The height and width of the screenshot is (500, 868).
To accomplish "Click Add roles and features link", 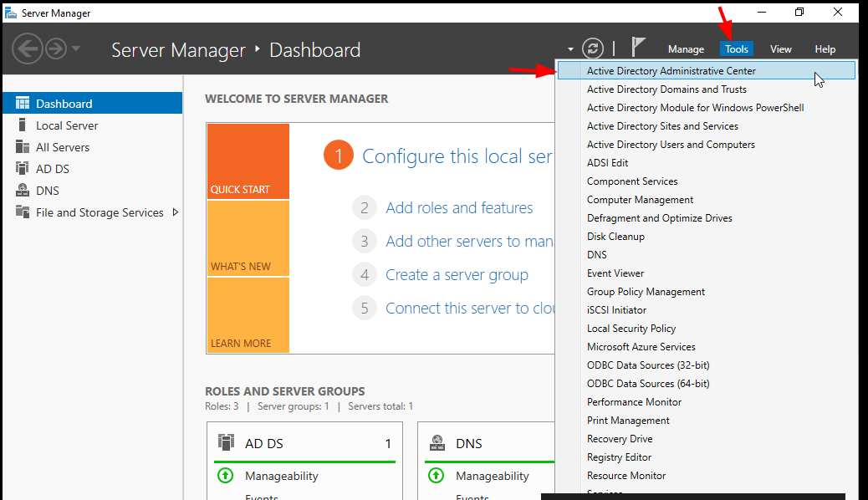I will 459,207.
